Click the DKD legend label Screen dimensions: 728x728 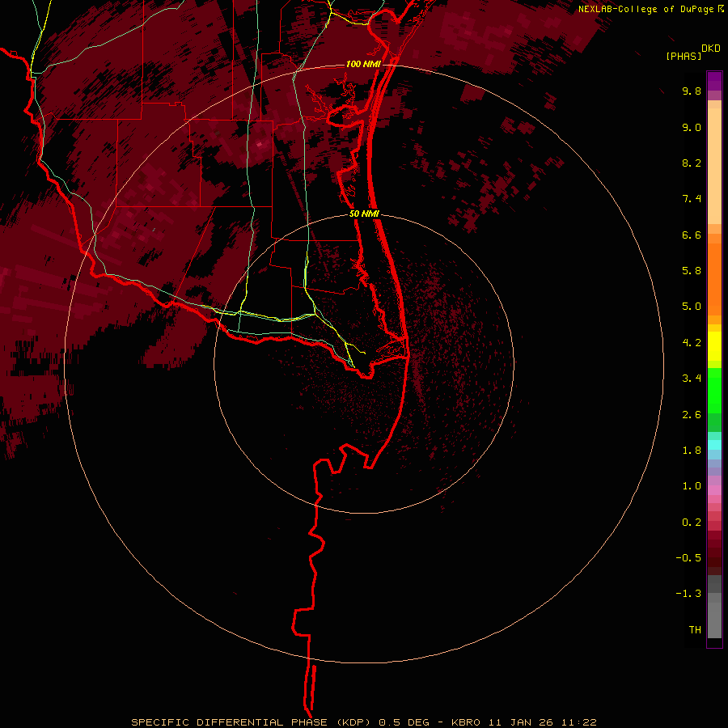pos(711,49)
